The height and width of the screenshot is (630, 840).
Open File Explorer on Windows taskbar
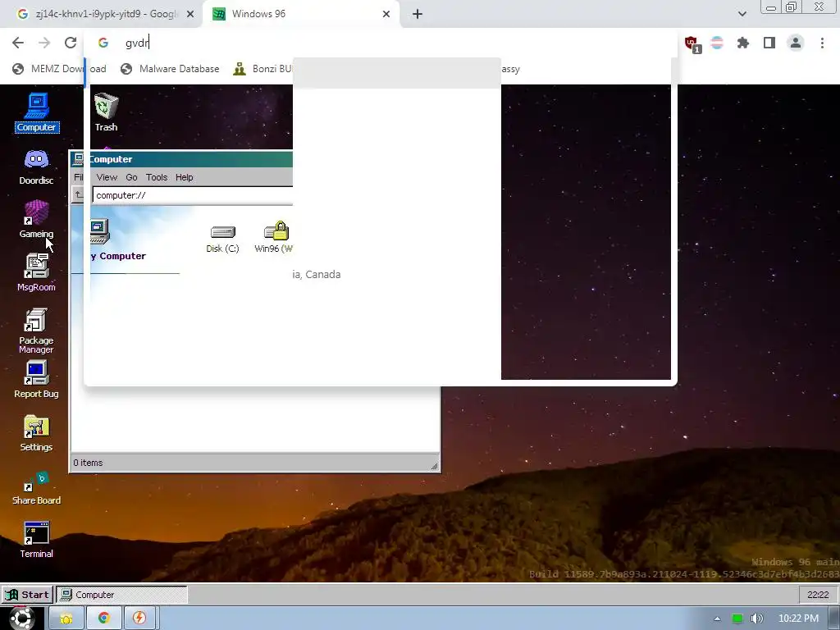tap(66, 619)
